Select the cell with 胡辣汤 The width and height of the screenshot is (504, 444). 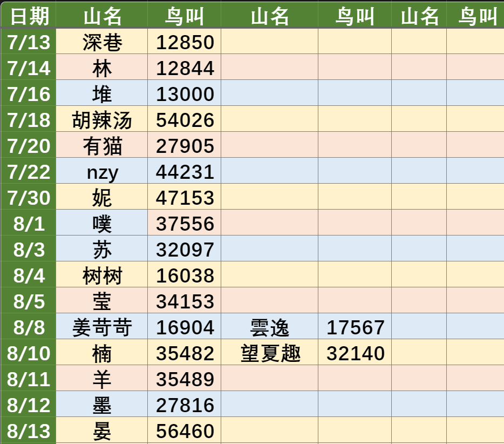coord(102,119)
